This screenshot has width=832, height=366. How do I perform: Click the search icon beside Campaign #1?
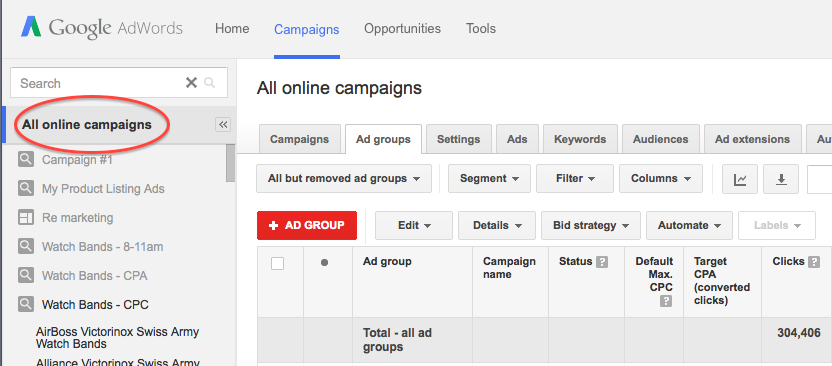[25, 159]
